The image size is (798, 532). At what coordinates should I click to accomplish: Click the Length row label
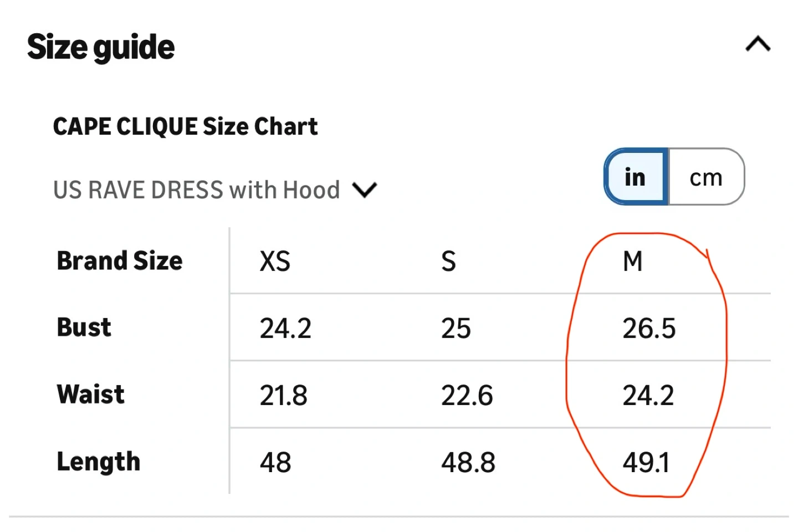tap(99, 462)
